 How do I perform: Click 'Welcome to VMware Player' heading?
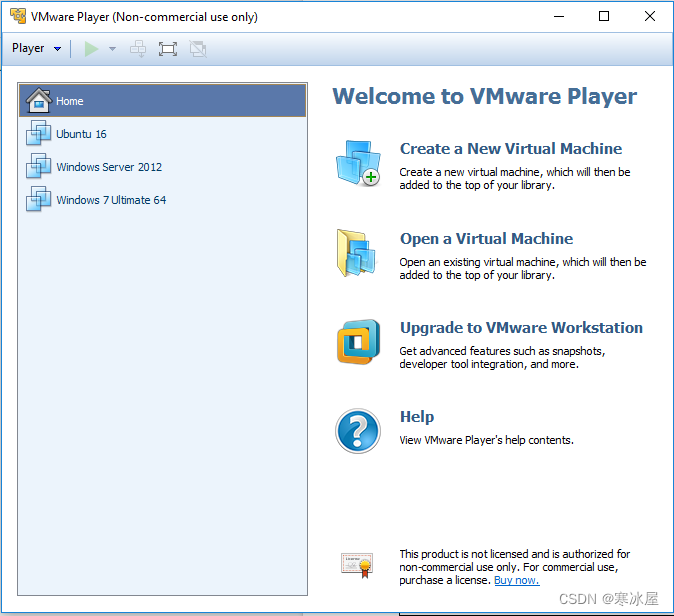485,96
